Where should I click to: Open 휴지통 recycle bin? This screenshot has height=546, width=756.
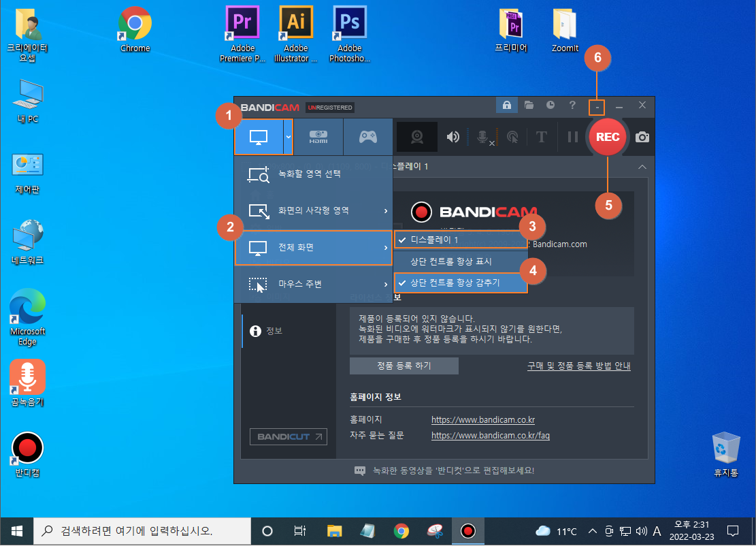pyautogui.click(x=725, y=454)
